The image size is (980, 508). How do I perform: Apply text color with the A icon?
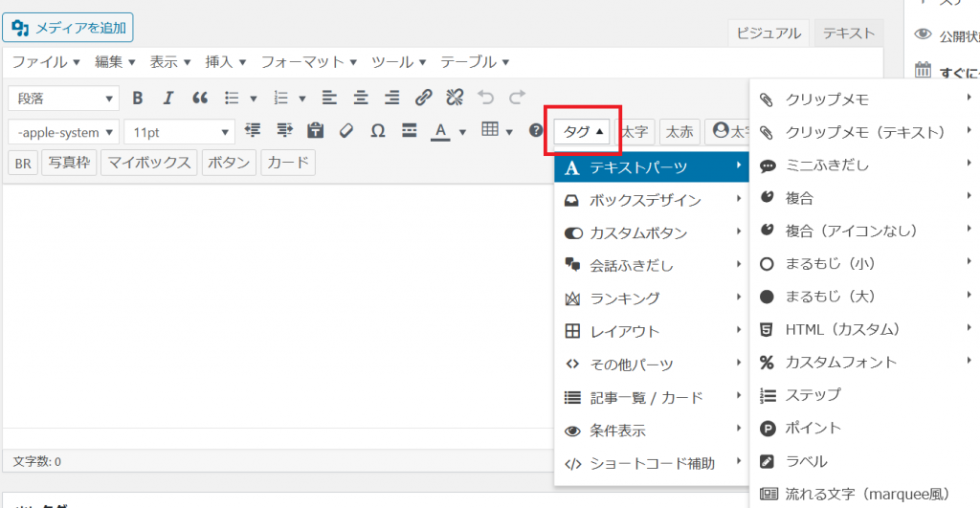[x=440, y=131]
